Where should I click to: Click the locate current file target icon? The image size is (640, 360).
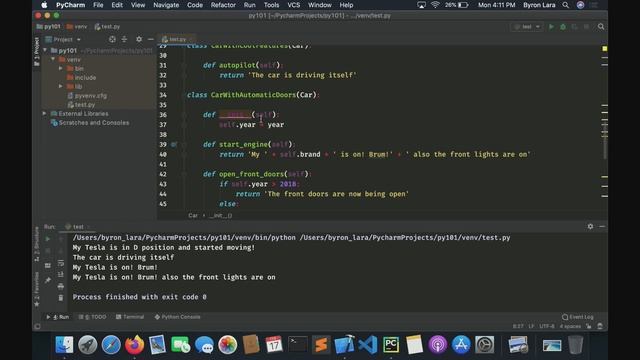[x=112, y=39]
